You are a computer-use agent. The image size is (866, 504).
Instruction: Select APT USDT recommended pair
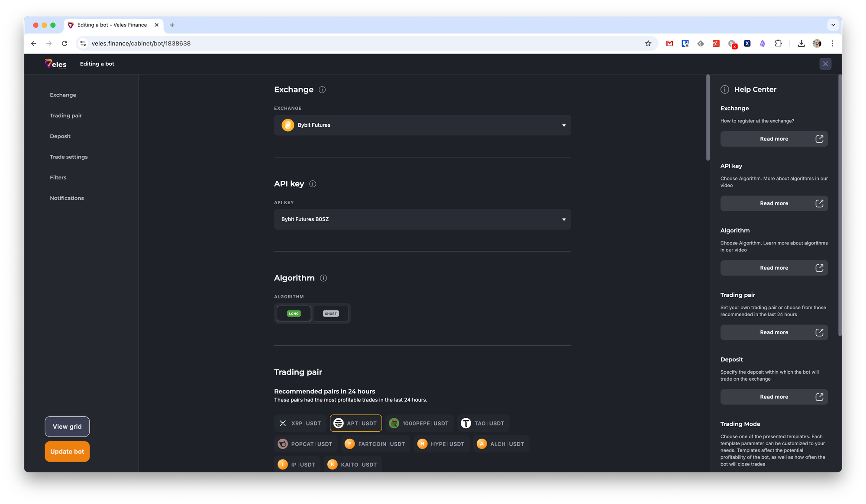click(x=356, y=424)
